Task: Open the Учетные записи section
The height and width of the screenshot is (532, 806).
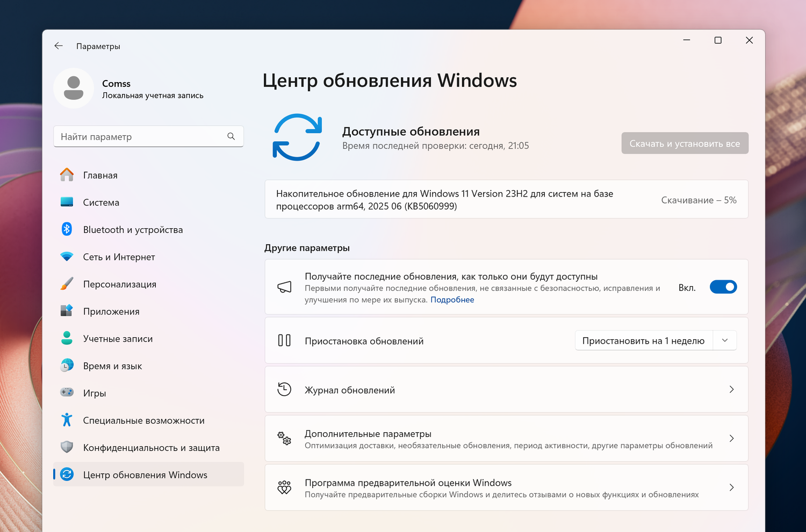Action: [148, 339]
